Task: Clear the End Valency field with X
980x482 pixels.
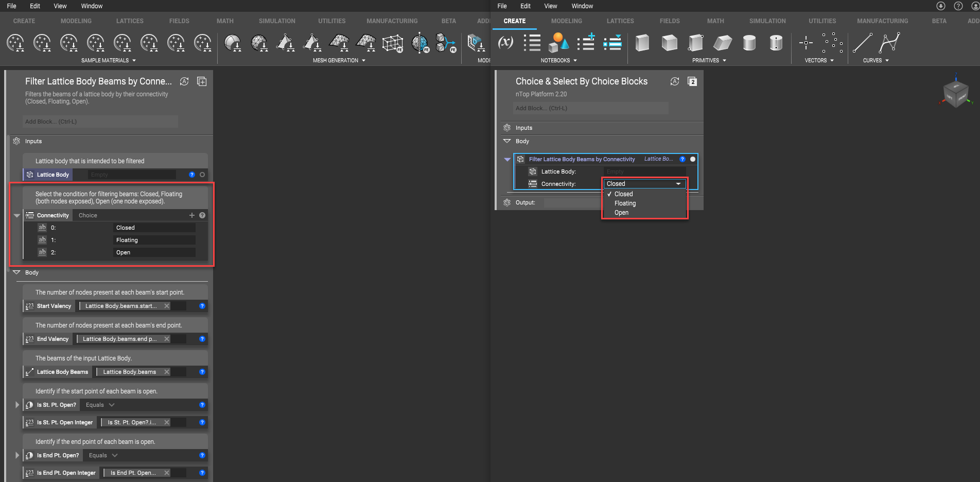Action: pos(167,339)
